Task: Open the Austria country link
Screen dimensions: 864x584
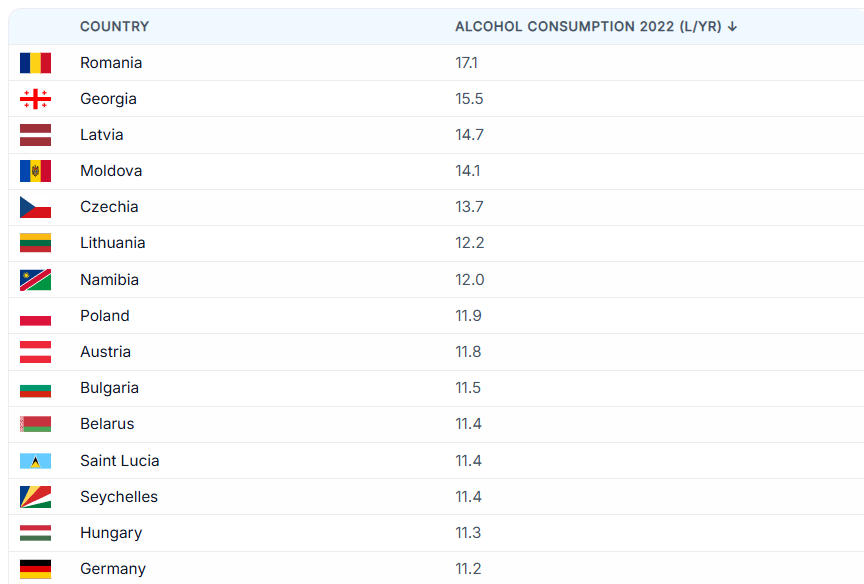Action: tap(105, 352)
